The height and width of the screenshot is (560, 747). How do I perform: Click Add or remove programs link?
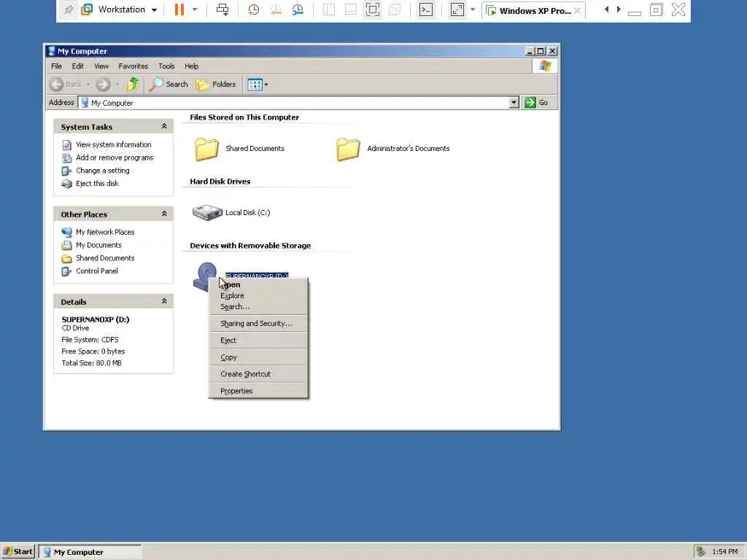(x=115, y=157)
